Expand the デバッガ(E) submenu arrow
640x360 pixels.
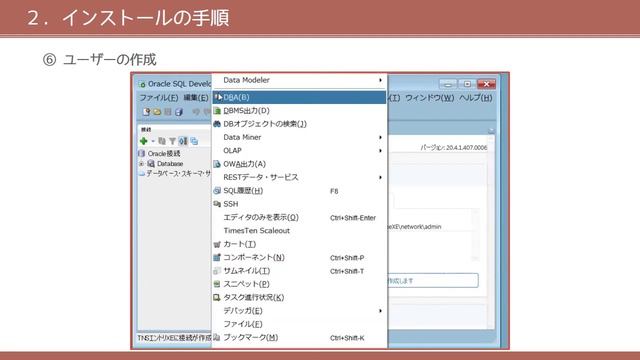pos(380,311)
